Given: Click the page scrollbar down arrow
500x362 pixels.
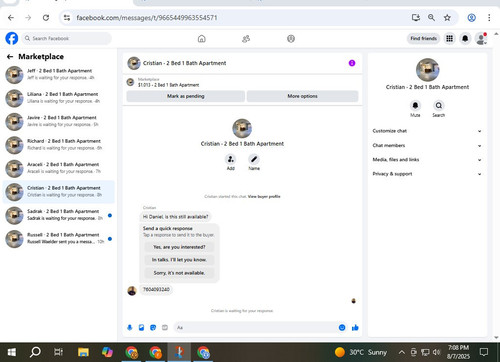Looking at the screenshot, I should 496,337.
